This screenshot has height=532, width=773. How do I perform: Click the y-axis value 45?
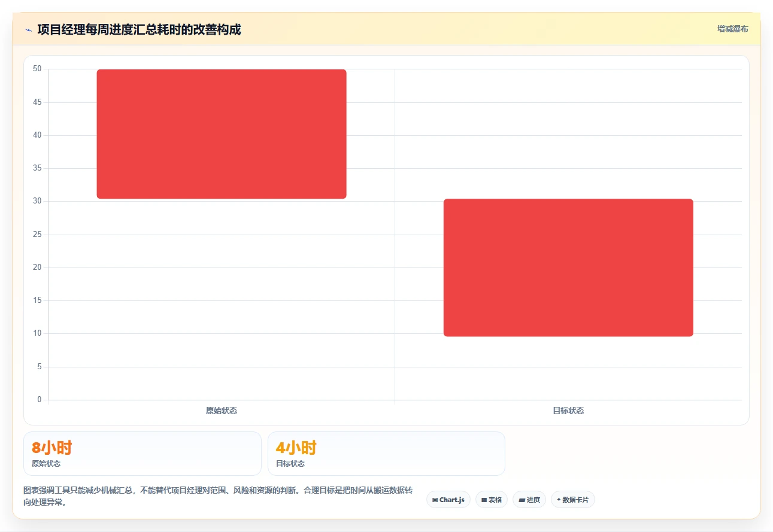(37, 102)
